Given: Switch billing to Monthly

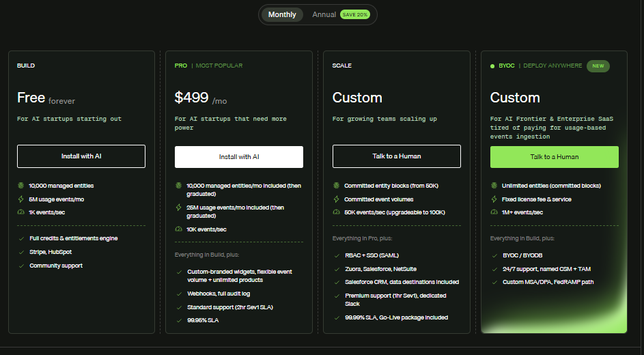Looking at the screenshot, I should (282, 14).
